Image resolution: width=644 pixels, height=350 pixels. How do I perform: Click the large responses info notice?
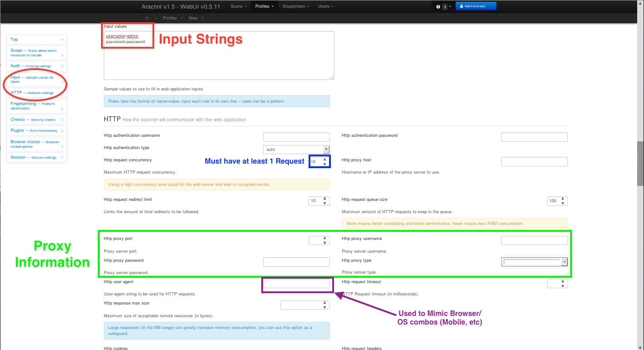tap(217, 330)
